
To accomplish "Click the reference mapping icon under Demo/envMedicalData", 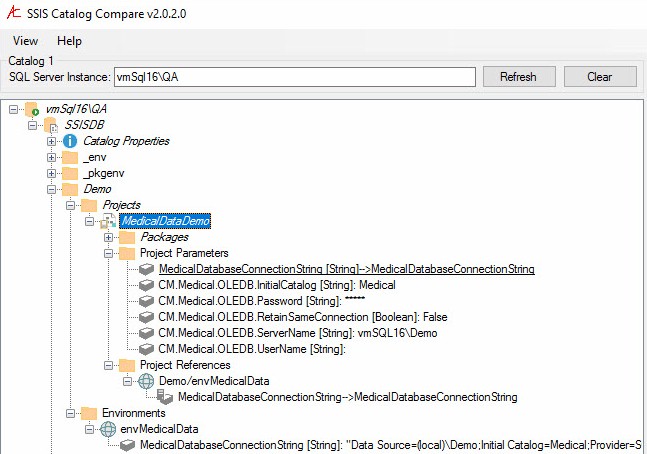I will [x=165, y=397].
